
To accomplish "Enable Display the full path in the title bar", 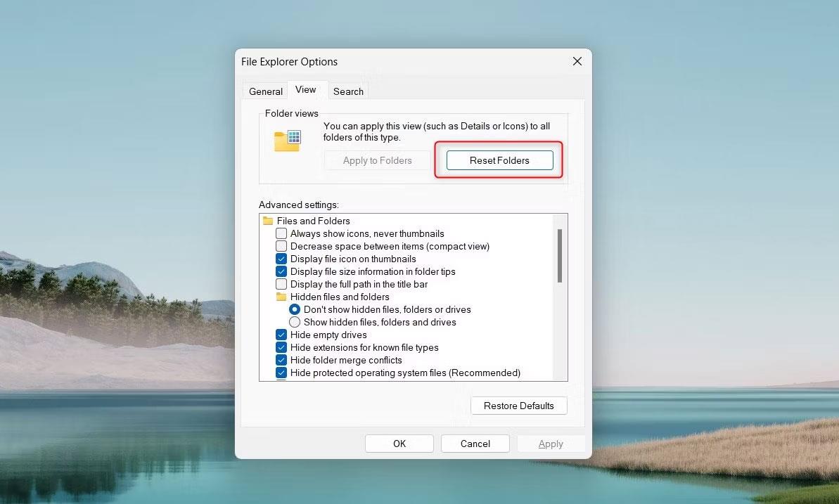I will pos(281,284).
